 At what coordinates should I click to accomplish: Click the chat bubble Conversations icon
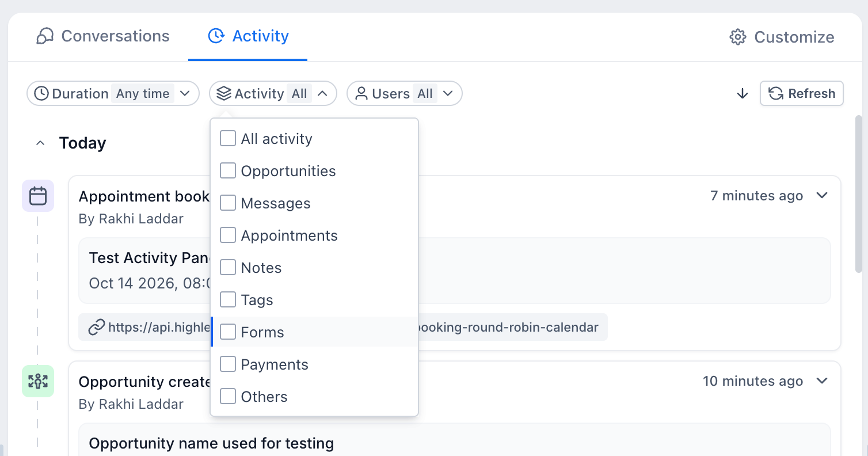pos(45,36)
